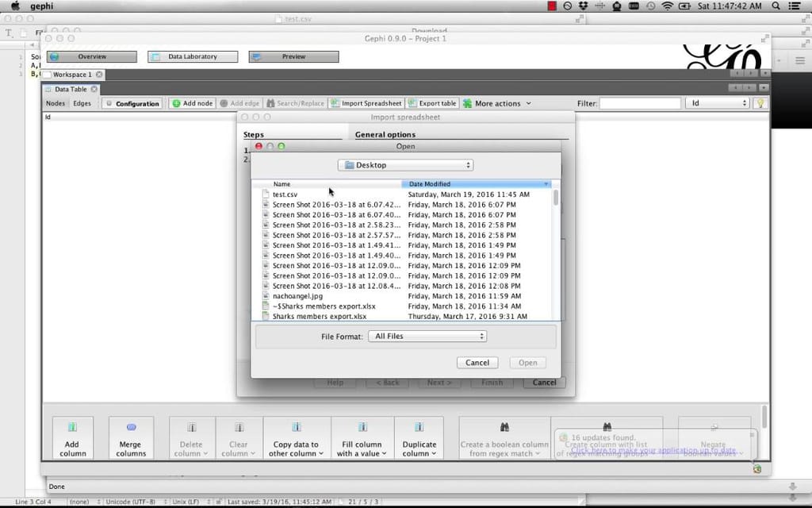The image size is (812, 508).
Task: Click the Add node button
Action: (192, 103)
